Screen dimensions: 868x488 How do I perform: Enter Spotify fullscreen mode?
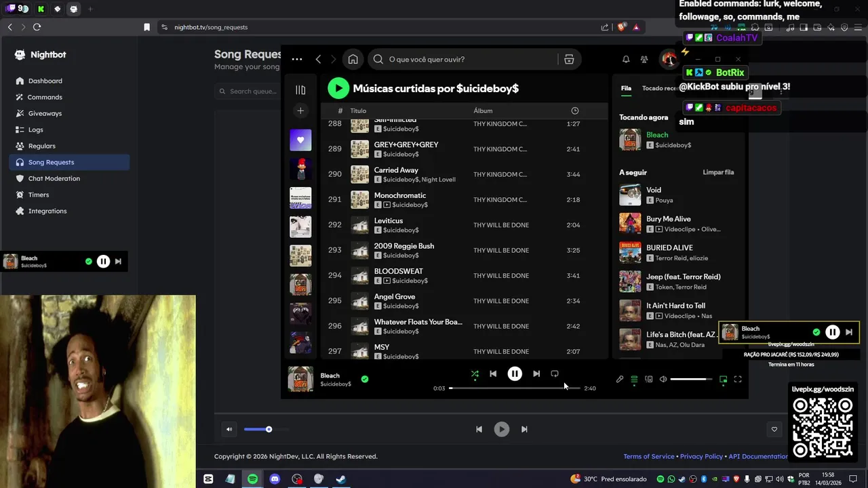[738, 380]
